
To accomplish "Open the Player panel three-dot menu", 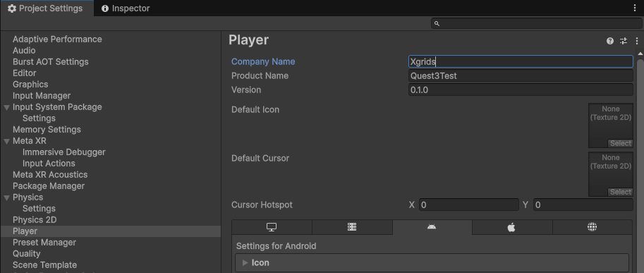I will tap(637, 41).
